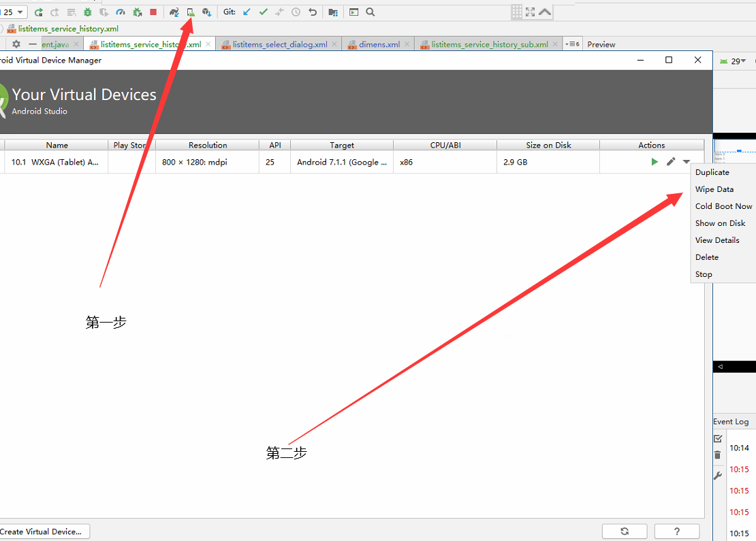Viewport: 756px width, 541px height.
Task: Show hidden editor tabs list dropdown
Action: 572,44
